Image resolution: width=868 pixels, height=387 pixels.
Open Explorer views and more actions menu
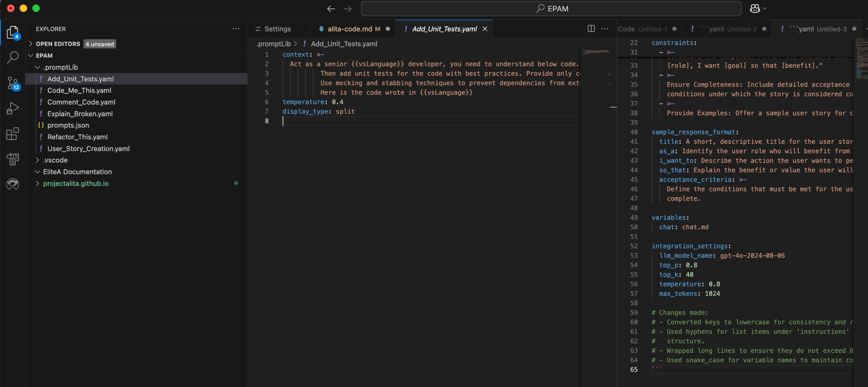(236, 29)
